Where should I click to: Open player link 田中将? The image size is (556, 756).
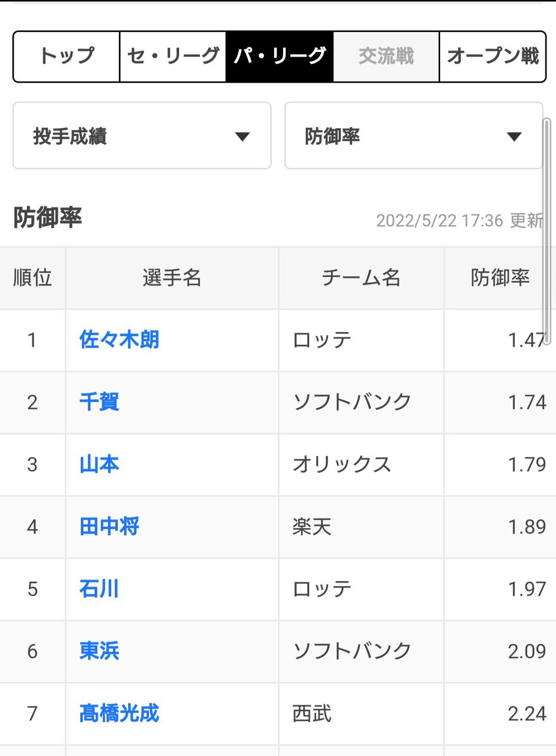109,526
